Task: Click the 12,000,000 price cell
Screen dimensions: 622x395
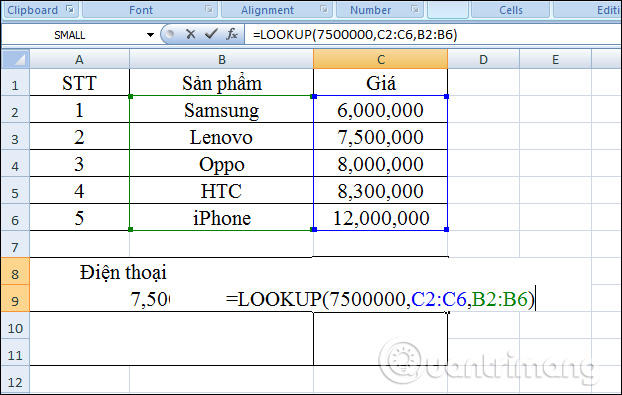Action: pyautogui.click(x=380, y=217)
